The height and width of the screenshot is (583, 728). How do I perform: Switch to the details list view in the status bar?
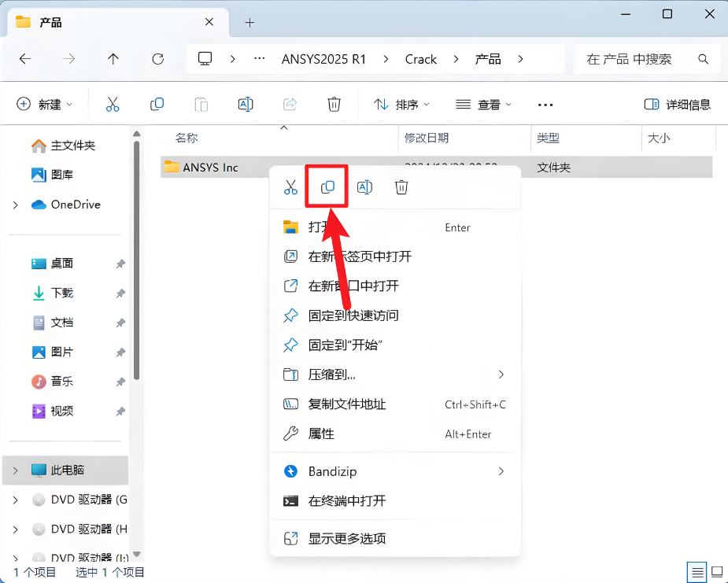point(697,572)
